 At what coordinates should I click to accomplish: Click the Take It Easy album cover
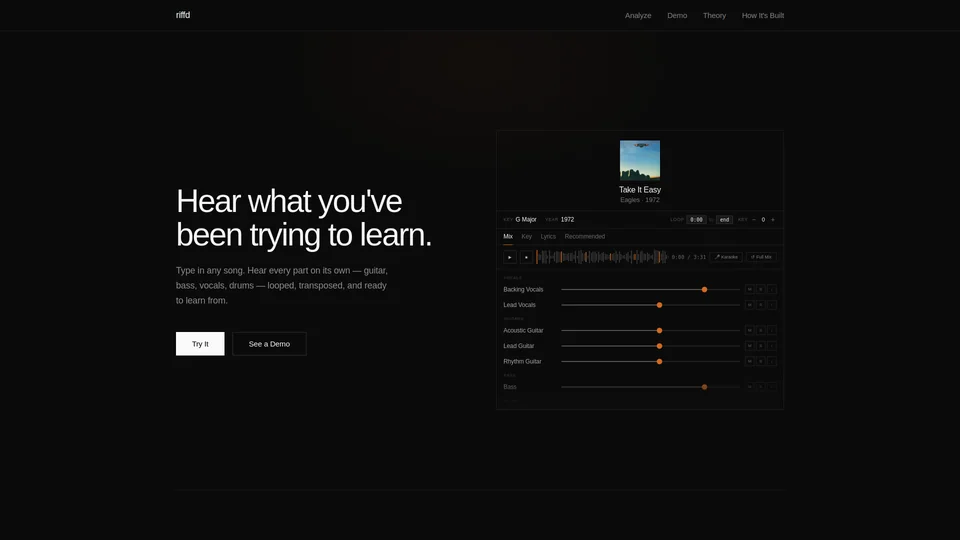point(640,160)
